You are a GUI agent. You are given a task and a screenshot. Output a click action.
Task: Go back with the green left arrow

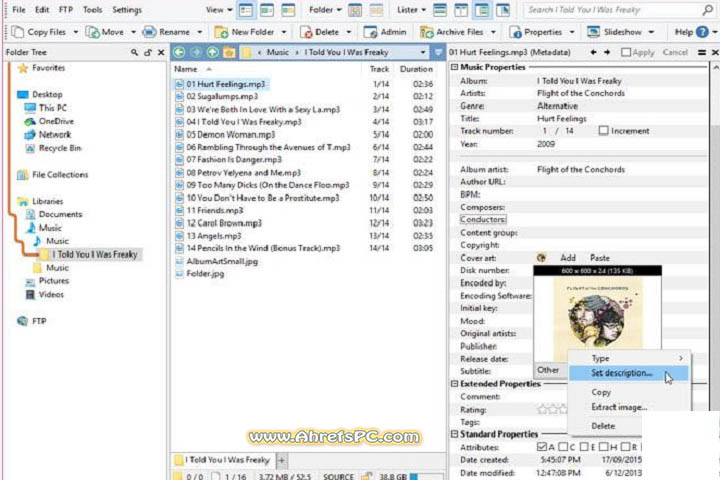[179, 52]
